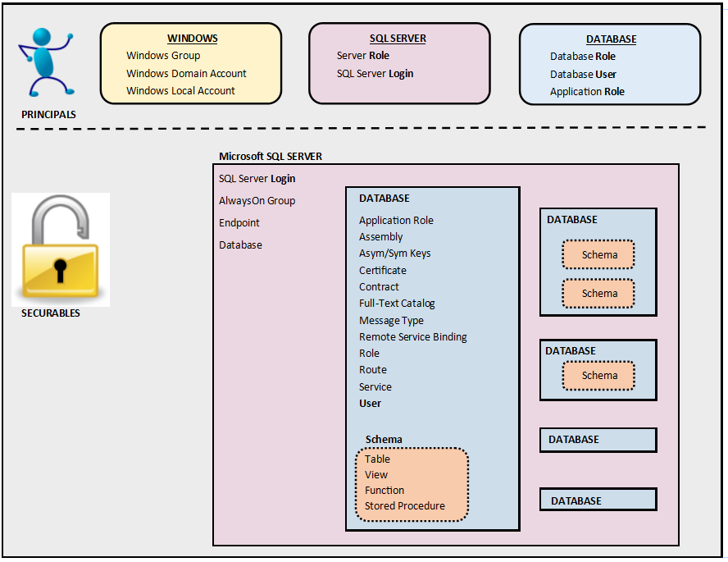
Task: Select Windows Local Account entry
Action: [x=180, y=90]
